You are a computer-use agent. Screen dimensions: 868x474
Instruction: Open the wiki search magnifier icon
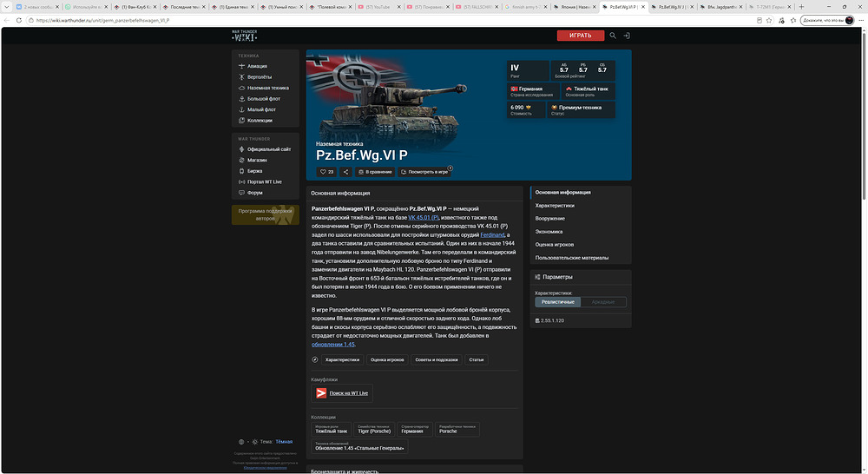click(613, 36)
